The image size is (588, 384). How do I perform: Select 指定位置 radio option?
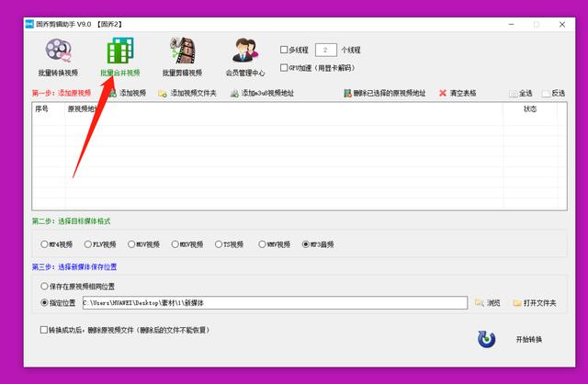[x=44, y=302]
